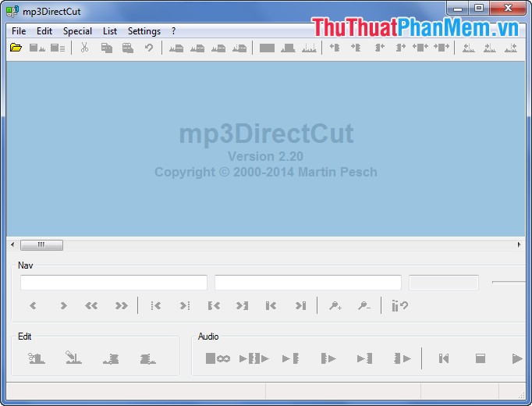Start playback with Play triangle button

point(517,358)
